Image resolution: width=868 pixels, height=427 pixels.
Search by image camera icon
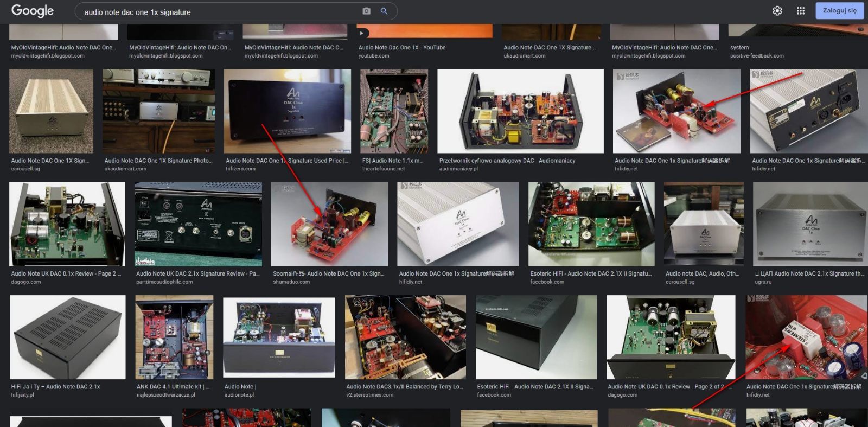(367, 11)
